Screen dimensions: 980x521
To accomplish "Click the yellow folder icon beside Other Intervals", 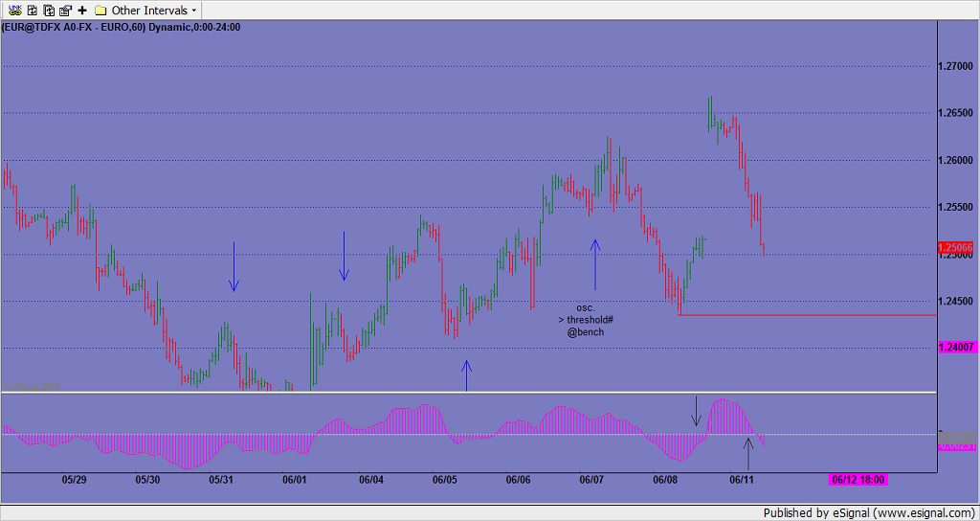I will [x=101, y=11].
